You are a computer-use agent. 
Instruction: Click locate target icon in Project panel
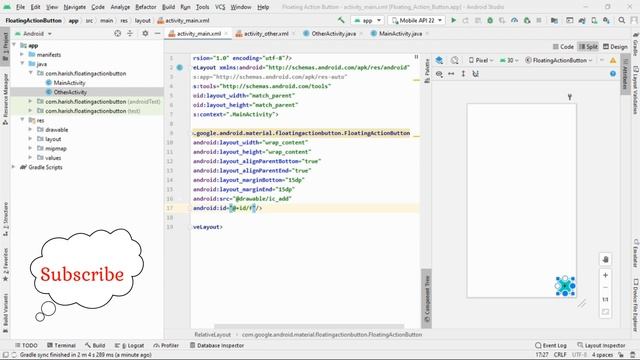point(118,33)
